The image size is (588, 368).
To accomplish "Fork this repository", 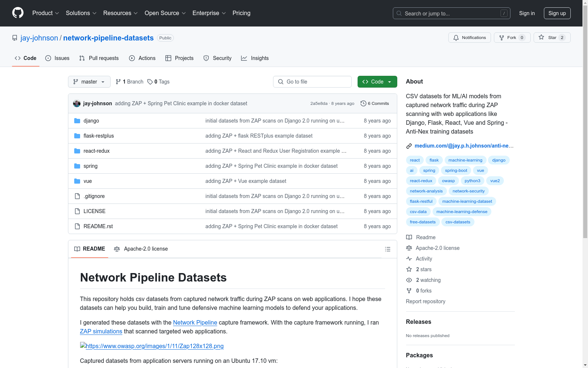I will click(x=512, y=38).
